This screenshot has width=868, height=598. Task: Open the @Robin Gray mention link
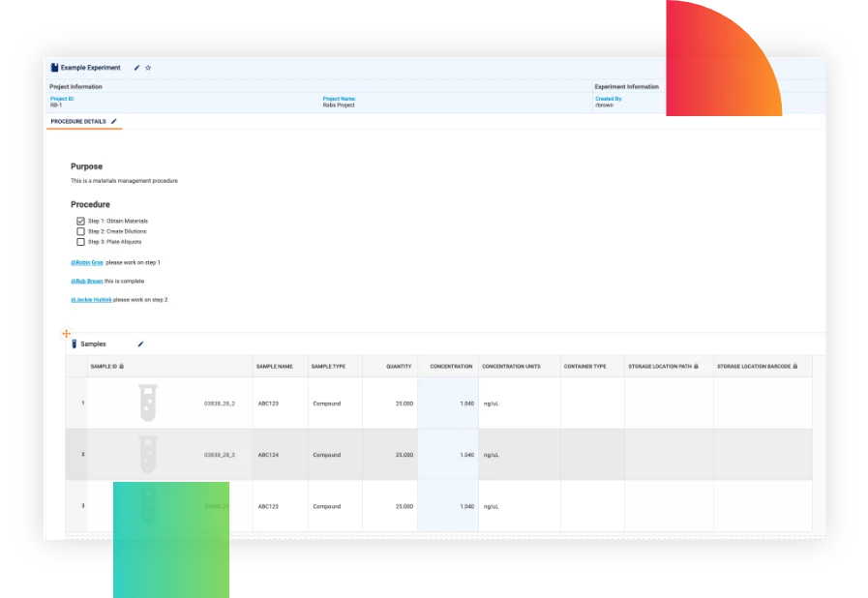click(x=87, y=262)
